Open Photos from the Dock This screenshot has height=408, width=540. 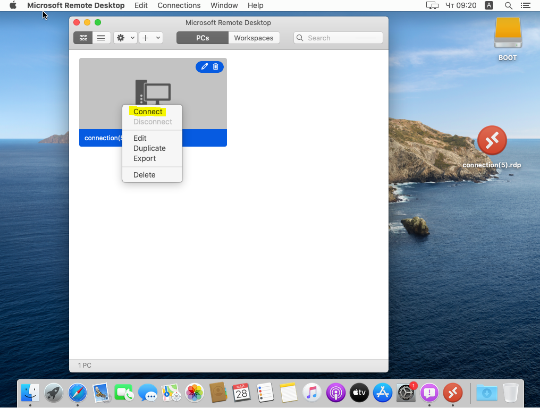tap(195, 393)
